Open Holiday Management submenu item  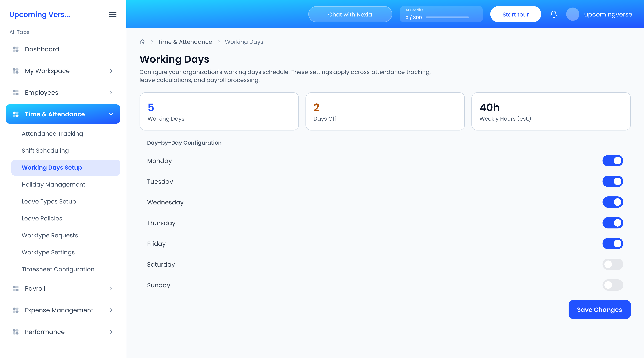66,185
